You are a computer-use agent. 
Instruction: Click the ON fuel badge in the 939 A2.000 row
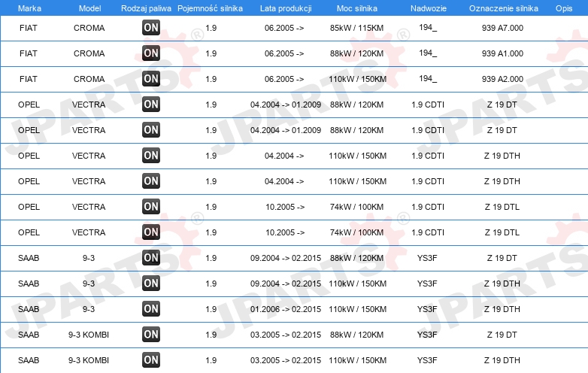pyautogui.click(x=151, y=79)
